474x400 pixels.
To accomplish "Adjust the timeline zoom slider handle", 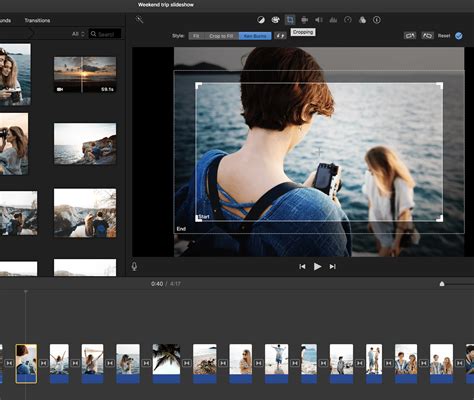I will (x=442, y=284).
